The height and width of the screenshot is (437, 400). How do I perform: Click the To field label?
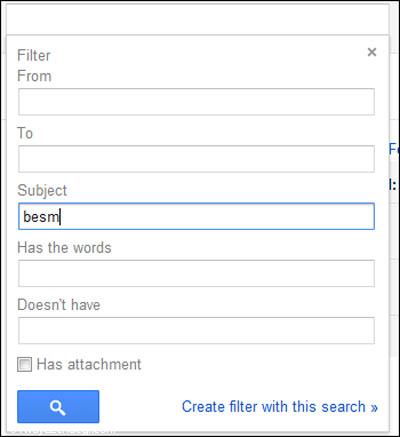click(x=25, y=133)
